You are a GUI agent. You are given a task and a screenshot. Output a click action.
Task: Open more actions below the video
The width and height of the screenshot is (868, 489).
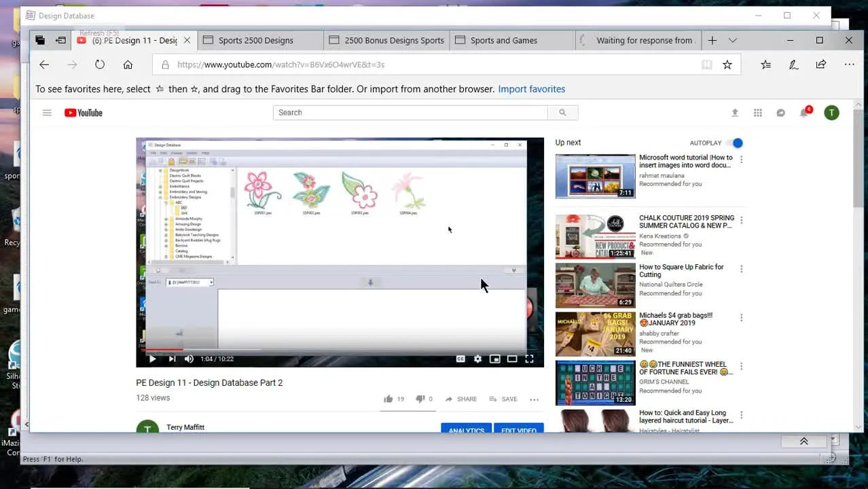[x=535, y=399]
